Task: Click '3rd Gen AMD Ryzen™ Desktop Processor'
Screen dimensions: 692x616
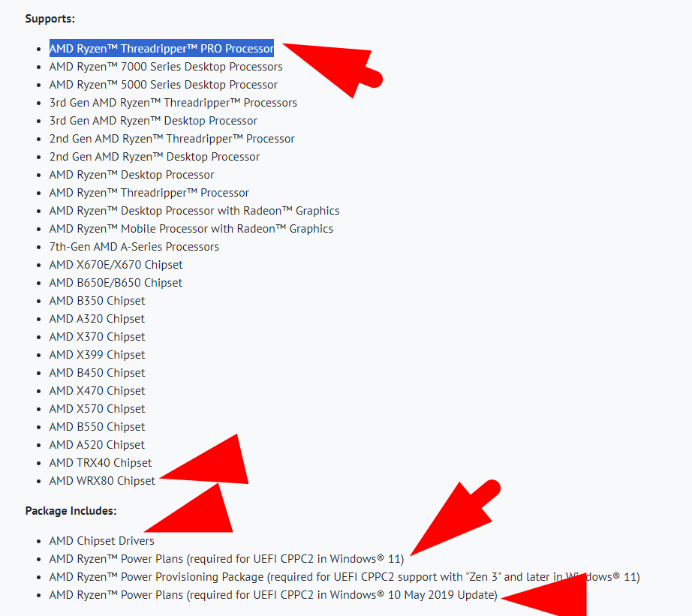Action: pyautogui.click(x=153, y=121)
